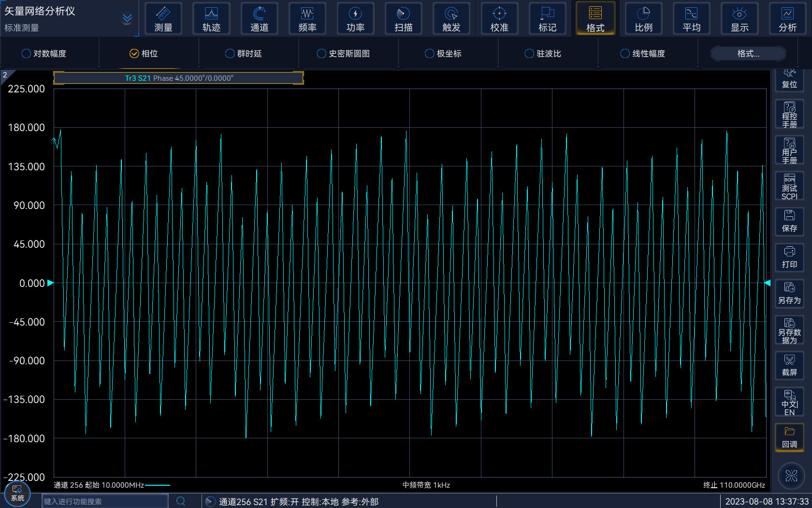
Task: Open the 格式... more formats button
Action: pyautogui.click(x=748, y=54)
